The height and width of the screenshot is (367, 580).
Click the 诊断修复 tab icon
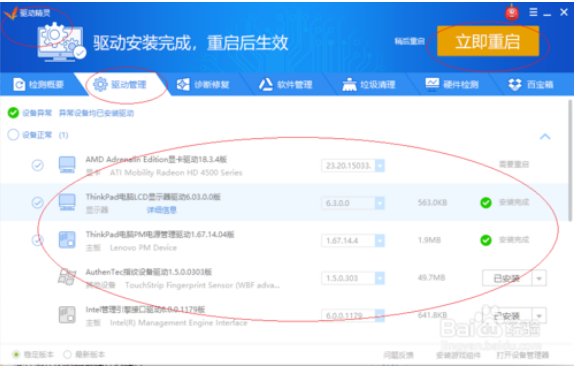tap(183, 85)
